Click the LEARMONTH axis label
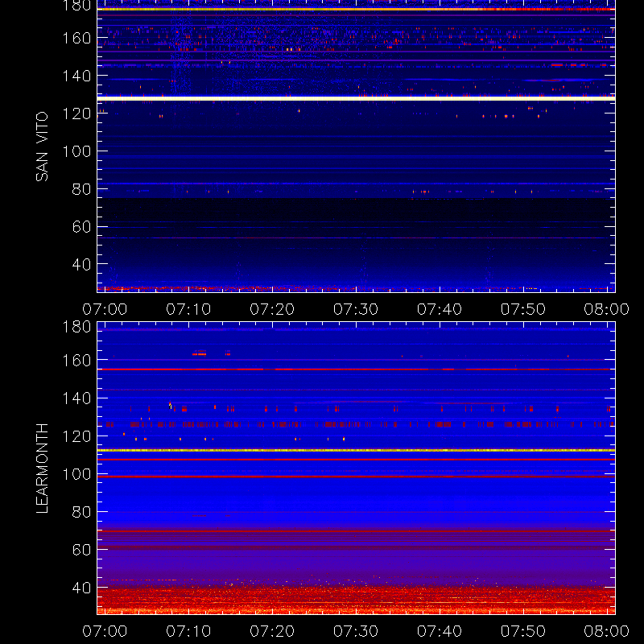 [x=42, y=469]
